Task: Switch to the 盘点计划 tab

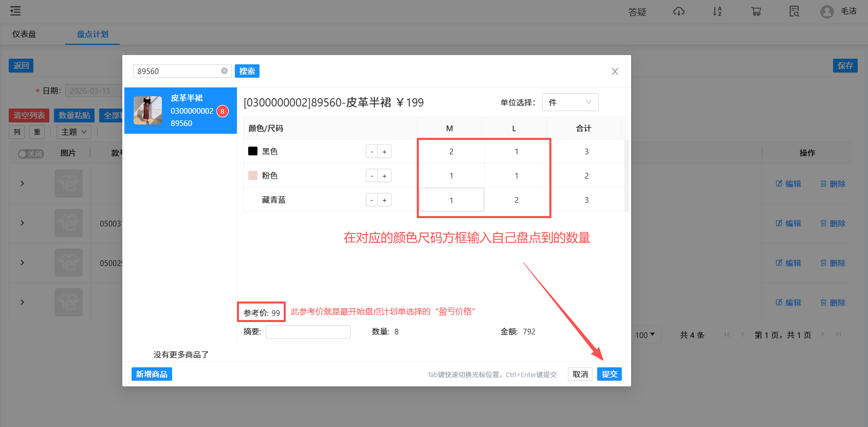Action: pos(93,34)
